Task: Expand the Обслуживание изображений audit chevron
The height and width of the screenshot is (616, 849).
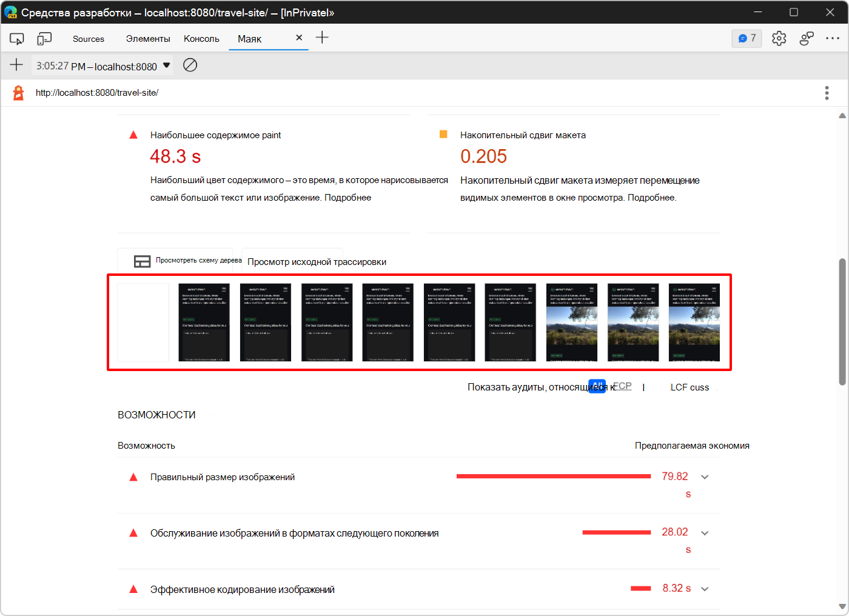Action: point(705,533)
